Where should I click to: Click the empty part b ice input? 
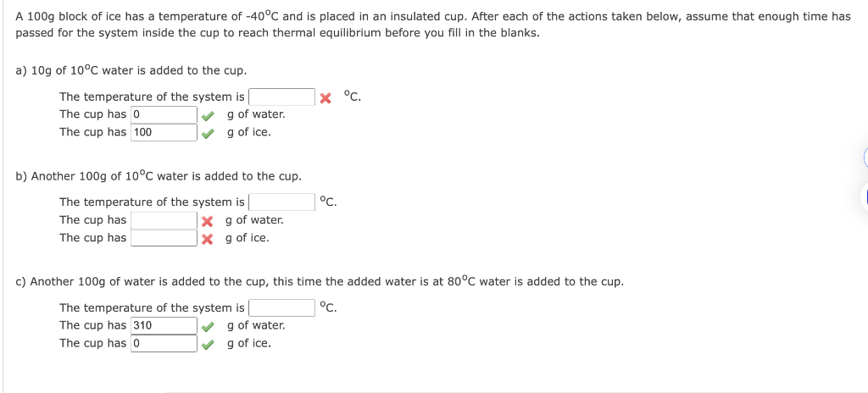coord(164,238)
